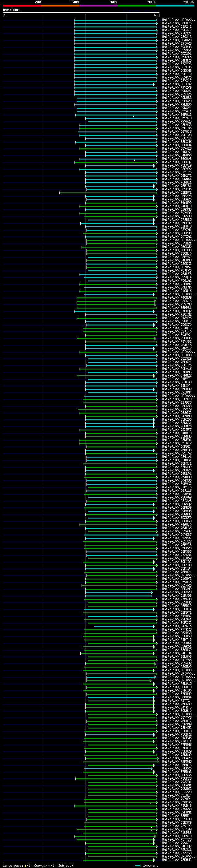Click the UniRef100_P51978 hit name
This screenshot has width=197, height=868.
[x=176, y=118]
